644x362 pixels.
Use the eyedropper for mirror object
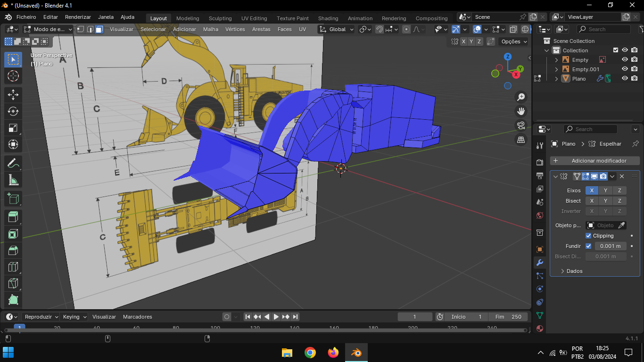[622, 225]
